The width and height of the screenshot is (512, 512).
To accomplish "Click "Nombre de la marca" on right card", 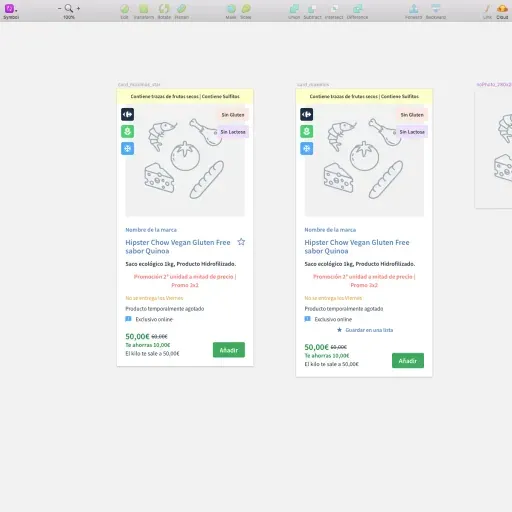I will [330, 230].
